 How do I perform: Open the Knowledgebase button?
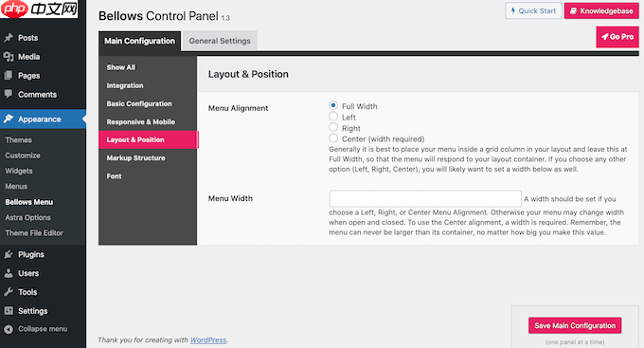click(601, 11)
